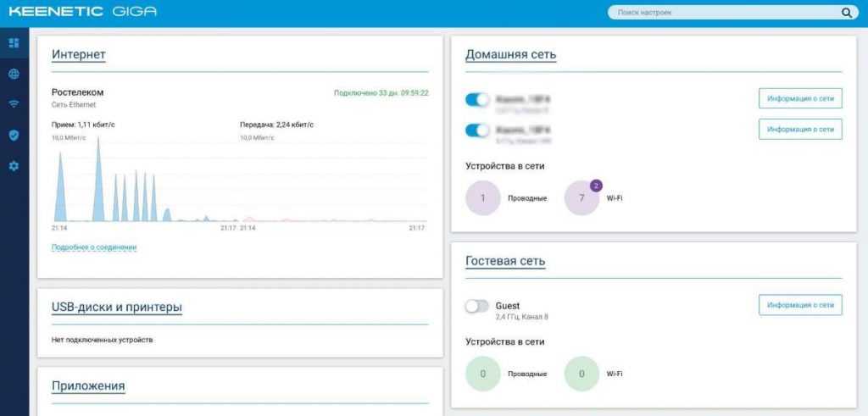The width and height of the screenshot is (868, 416).
Task: Click the search magnifier icon
Action: 845,13
